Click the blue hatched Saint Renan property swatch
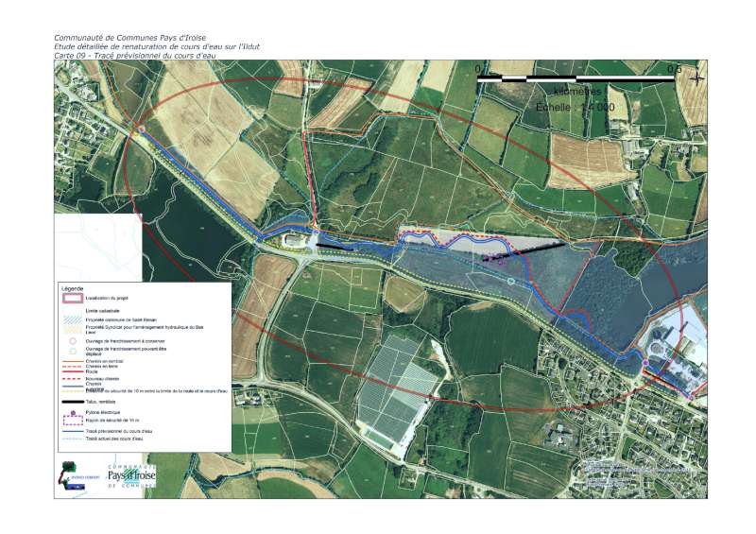The height and width of the screenshot is (534, 756). (72, 319)
